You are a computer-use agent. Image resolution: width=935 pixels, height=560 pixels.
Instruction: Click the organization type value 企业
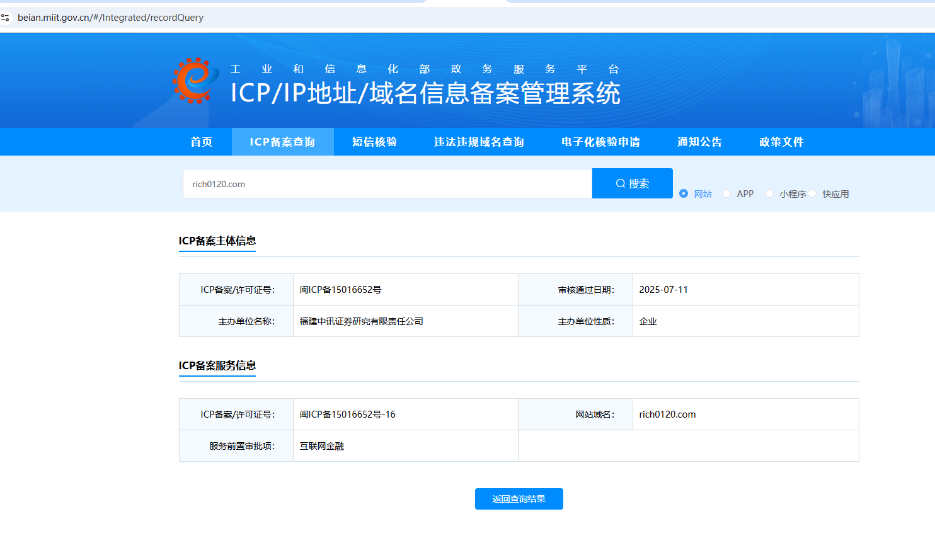pyautogui.click(x=648, y=321)
